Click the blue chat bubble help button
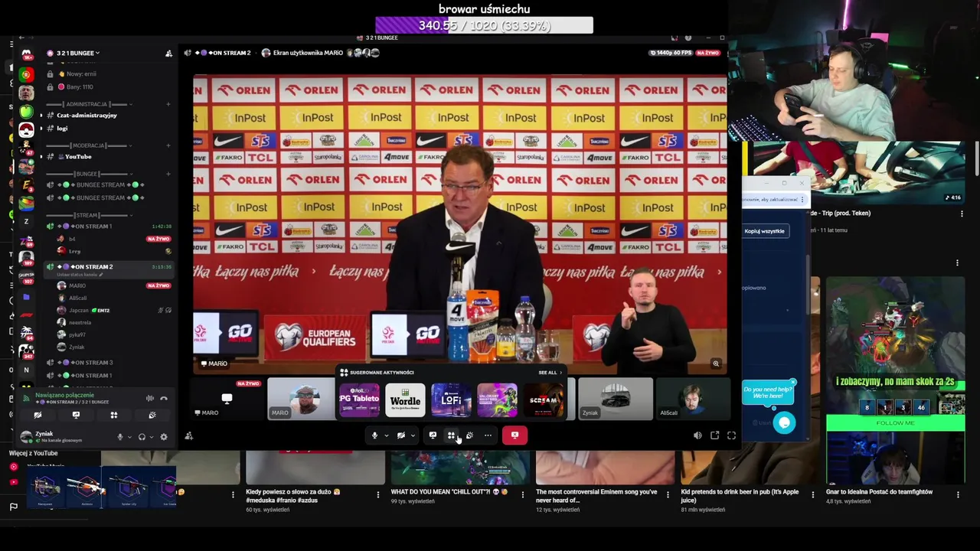This screenshot has width=980, height=551. 784,422
